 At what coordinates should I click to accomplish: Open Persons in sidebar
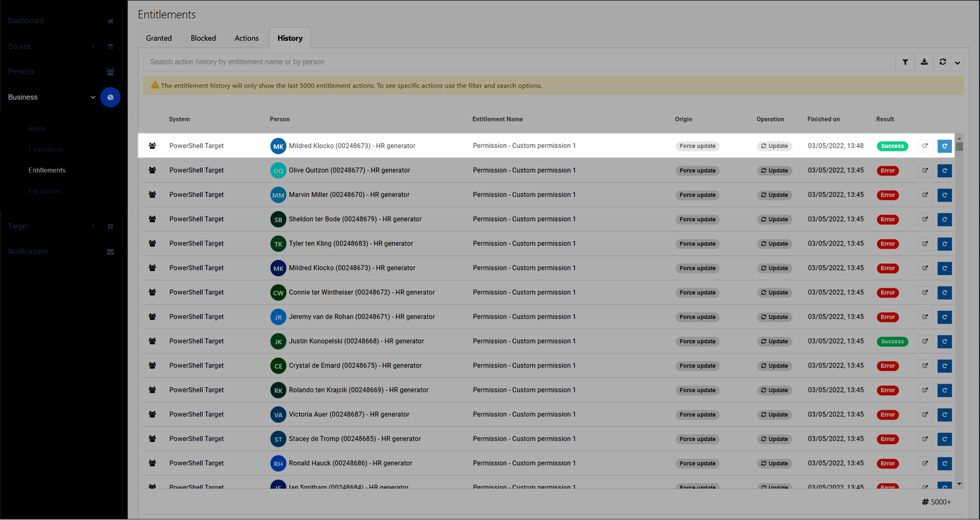tap(21, 72)
